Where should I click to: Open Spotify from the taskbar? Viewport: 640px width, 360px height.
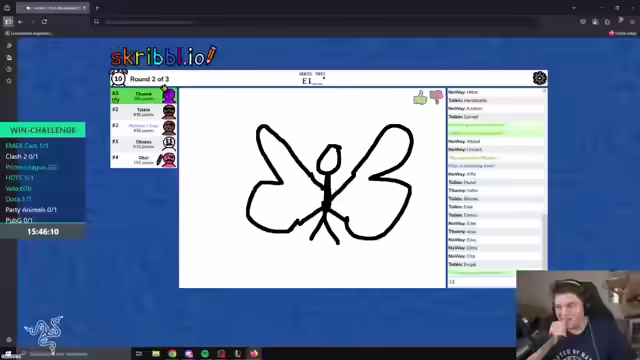pos(205,353)
